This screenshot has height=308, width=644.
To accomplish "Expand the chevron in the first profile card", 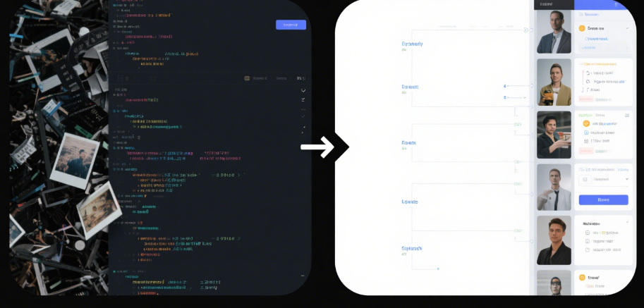I will (627, 29).
